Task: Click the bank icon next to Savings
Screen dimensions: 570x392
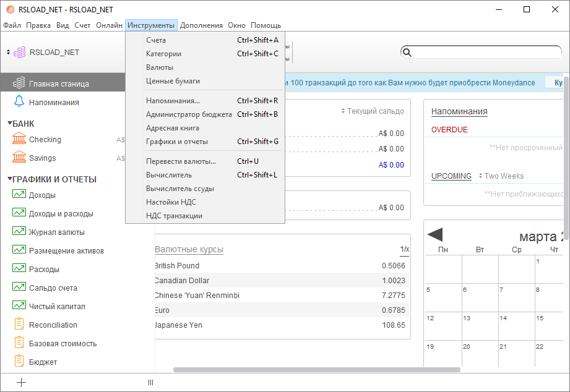Action: (x=19, y=158)
